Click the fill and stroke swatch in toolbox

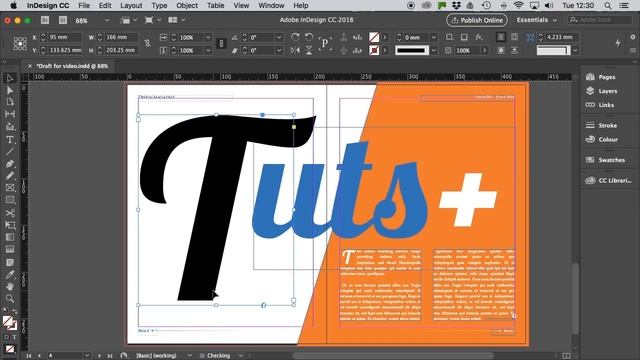click(9, 322)
